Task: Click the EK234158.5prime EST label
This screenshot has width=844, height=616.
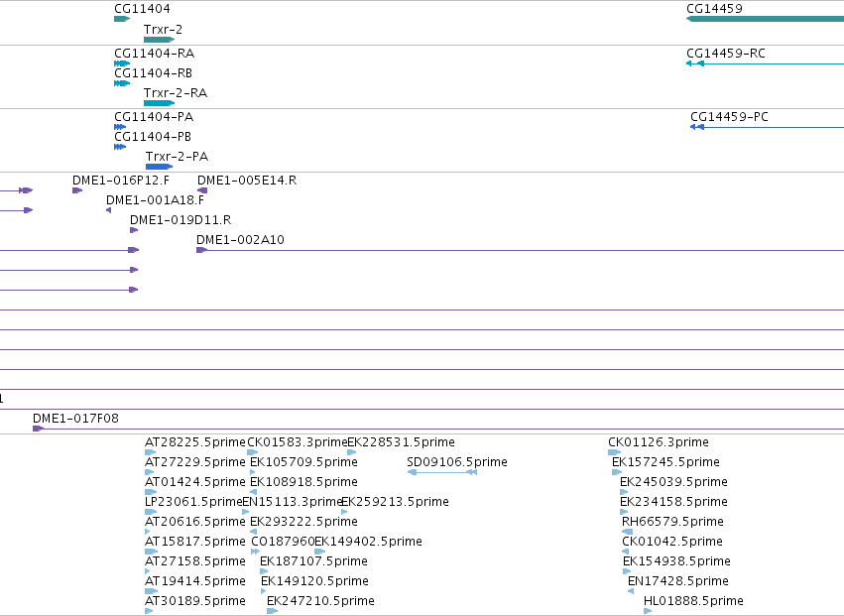Action: (673, 502)
